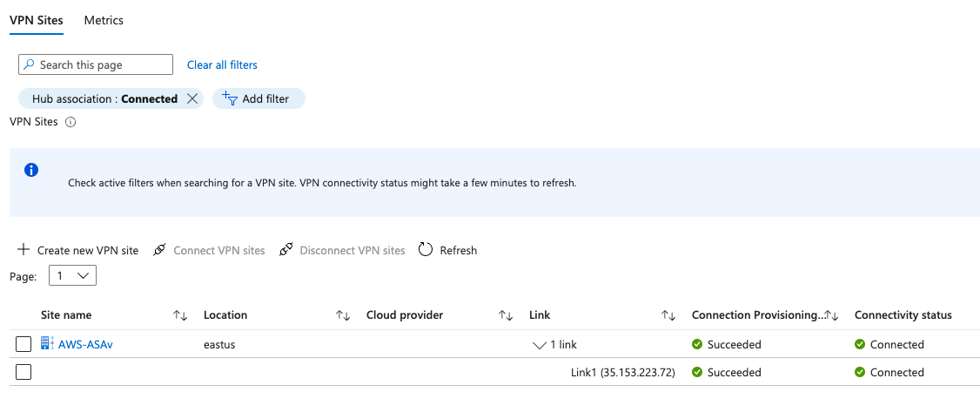The width and height of the screenshot is (980, 419).
Task: Click Clear all filters link
Action: 222,65
